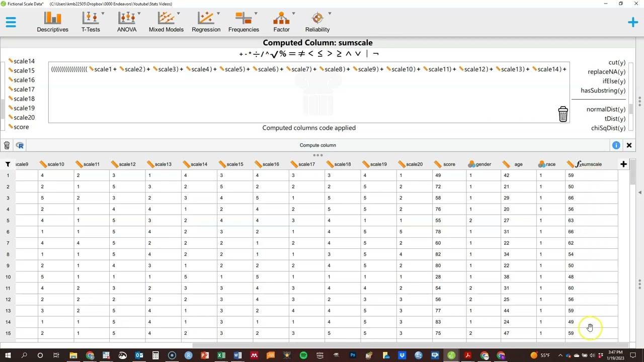Insert the percent modulo operator

[x=283, y=54]
